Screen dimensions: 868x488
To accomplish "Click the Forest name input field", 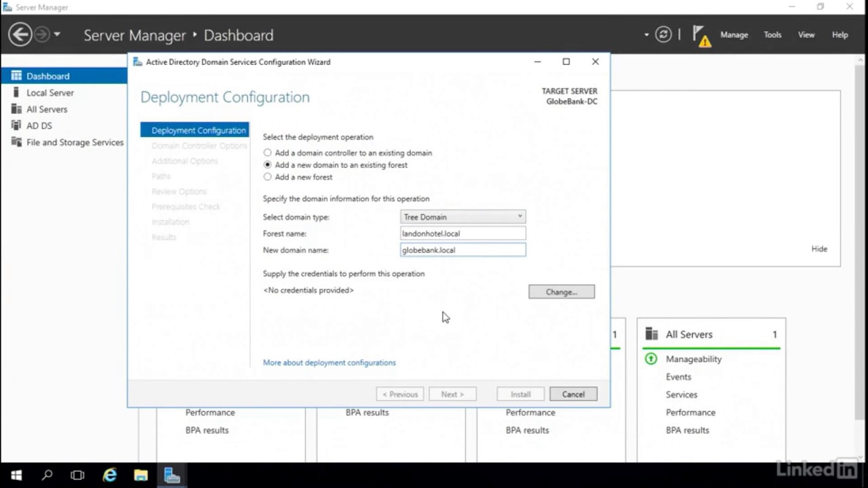I will tap(463, 233).
